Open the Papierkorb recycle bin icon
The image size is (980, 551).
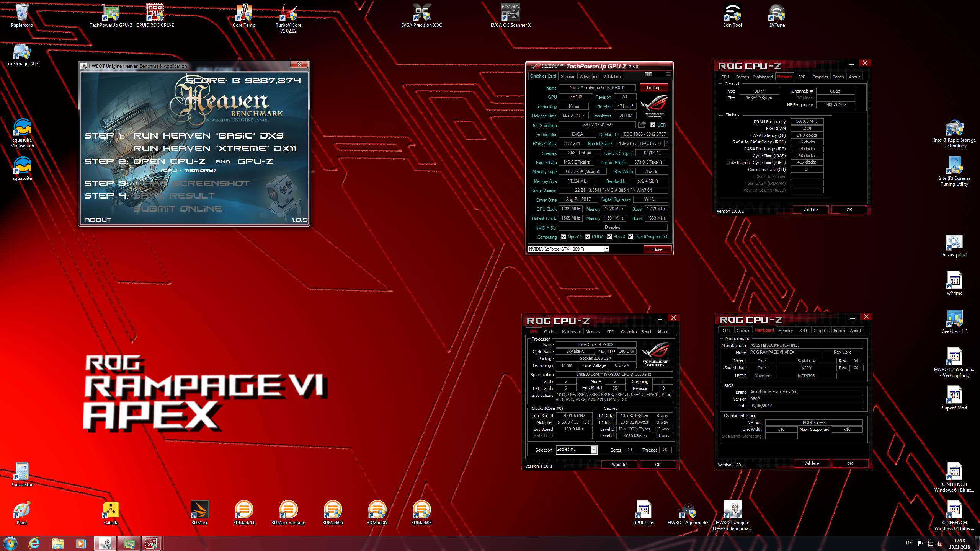[x=22, y=16]
